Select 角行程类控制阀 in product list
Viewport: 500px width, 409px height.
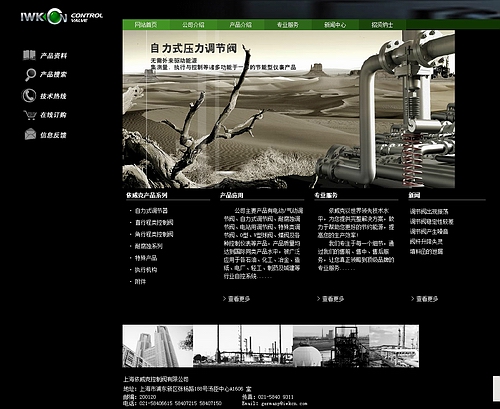[x=154, y=234]
